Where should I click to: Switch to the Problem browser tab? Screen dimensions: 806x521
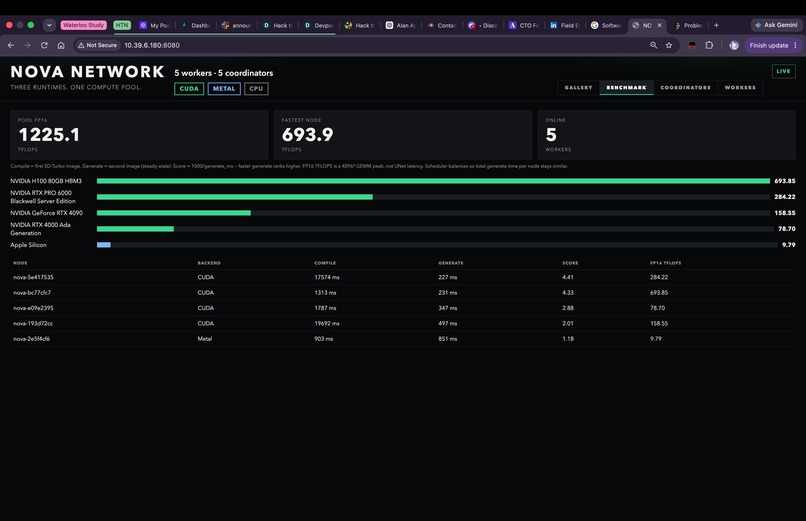[689, 25]
